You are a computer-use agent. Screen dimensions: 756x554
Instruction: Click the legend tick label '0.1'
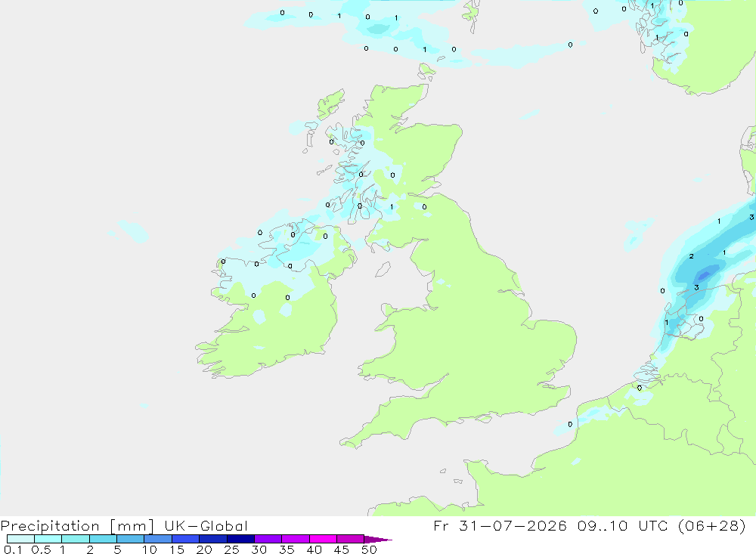tap(13, 549)
